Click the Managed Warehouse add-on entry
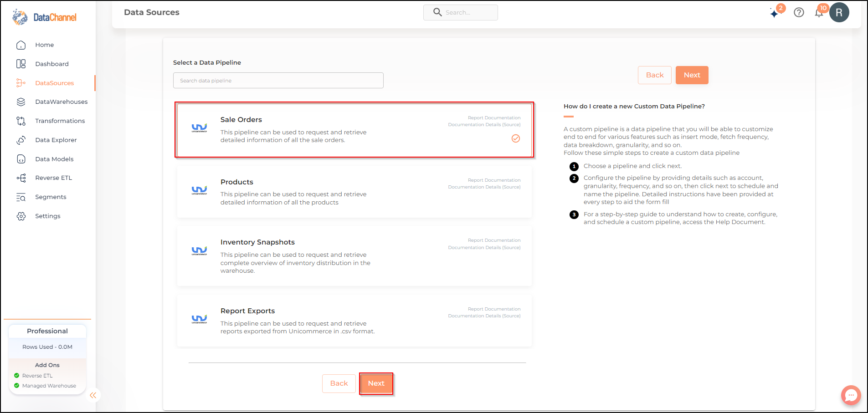 click(49, 386)
